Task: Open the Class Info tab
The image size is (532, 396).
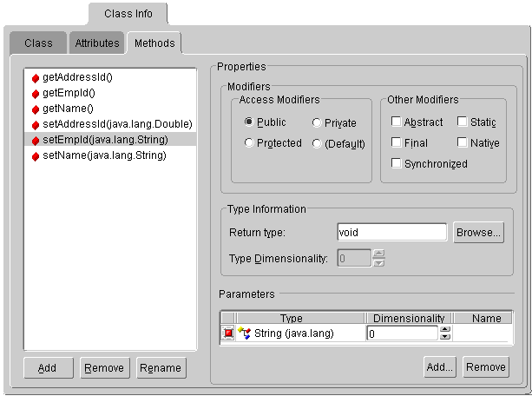Action: tap(128, 14)
